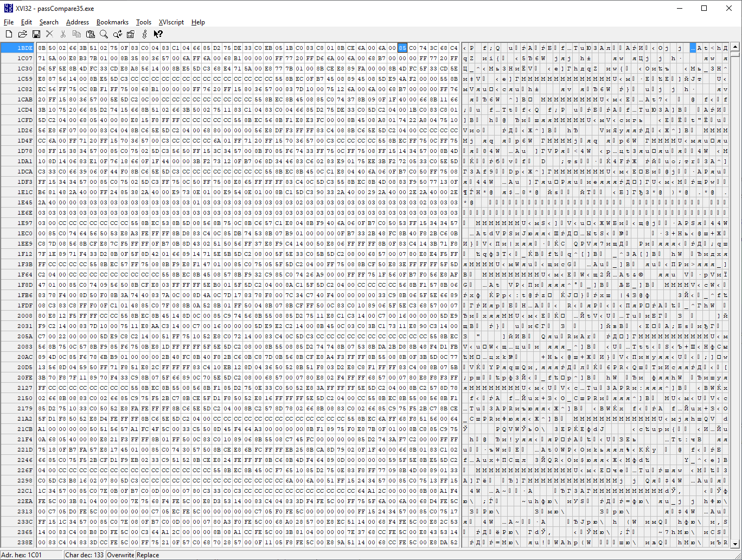The image size is (742, 560).
Task: Click the address label 1F64
Action: pos(25,274)
